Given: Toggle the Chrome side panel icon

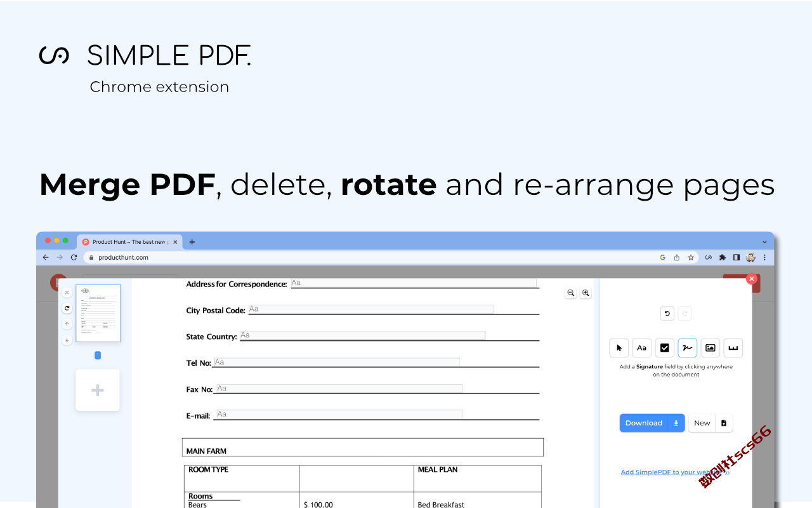Looking at the screenshot, I should (x=737, y=257).
